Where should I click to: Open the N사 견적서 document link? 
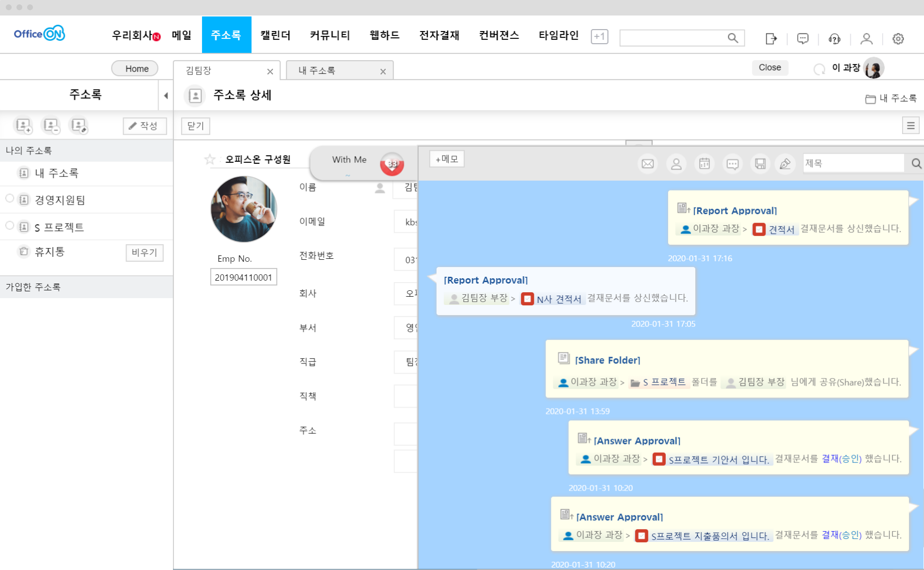pos(558,299)
